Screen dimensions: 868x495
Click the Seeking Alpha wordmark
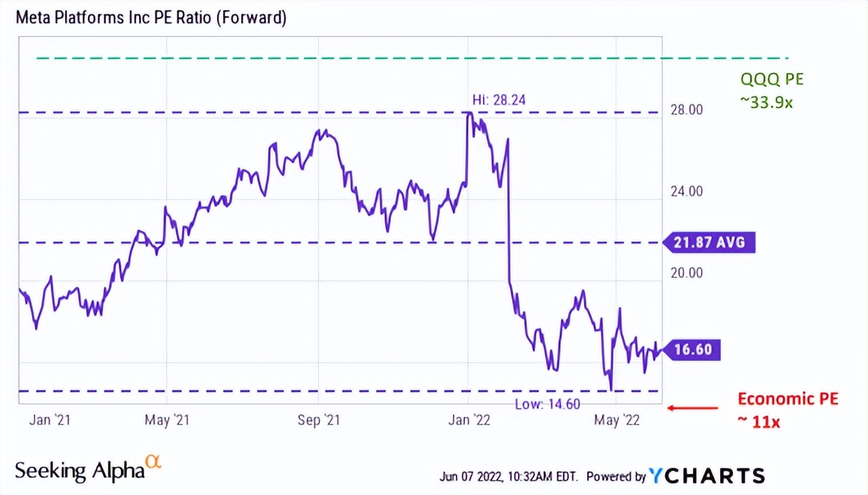coord(80,471)
